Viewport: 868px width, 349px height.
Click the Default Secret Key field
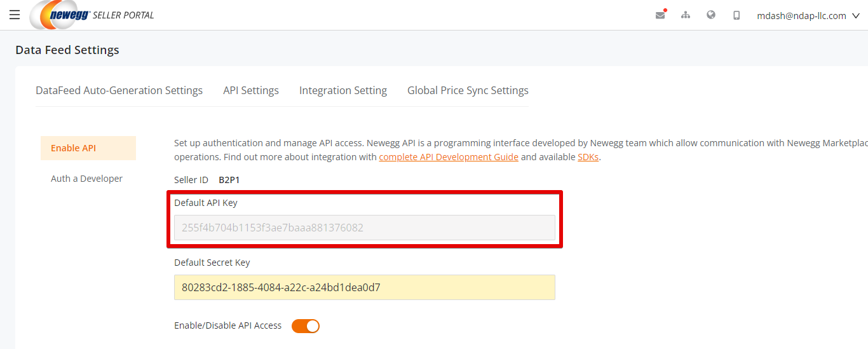coord(365,287)
